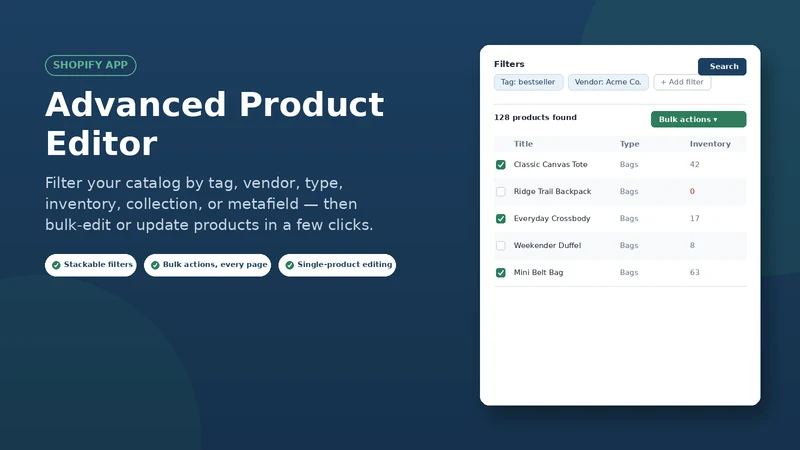
Task: Click the inventory value 17
Action: click(694, 218)
